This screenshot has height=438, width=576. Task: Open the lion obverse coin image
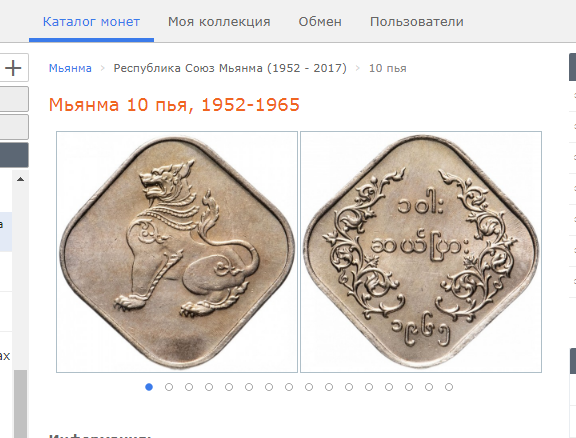click(x=177, y=252)
